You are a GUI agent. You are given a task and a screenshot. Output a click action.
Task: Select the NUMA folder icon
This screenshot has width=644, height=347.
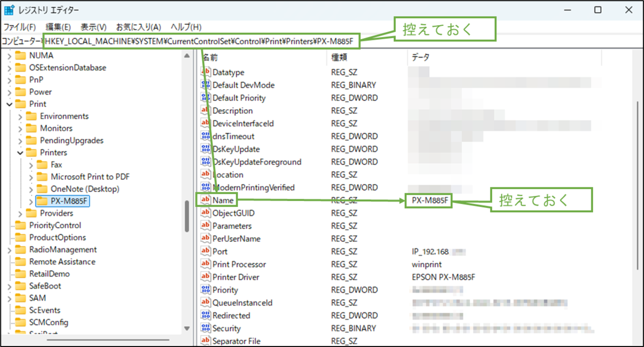point(20,55)
